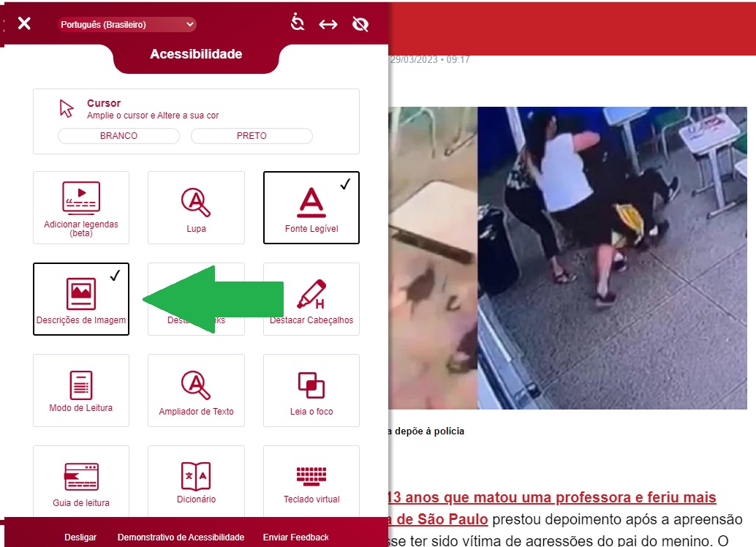Screen dimensions: 756x547
Task: Close the accessibility panel with X
Action: pos(24,23)
